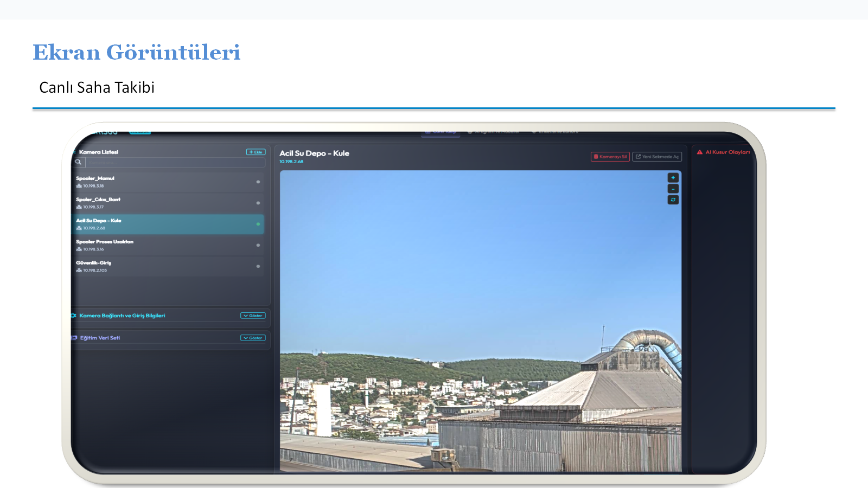Select the Spooler Proses Uzaktan camera
This screenshot has height=488, width=868.
168,245
